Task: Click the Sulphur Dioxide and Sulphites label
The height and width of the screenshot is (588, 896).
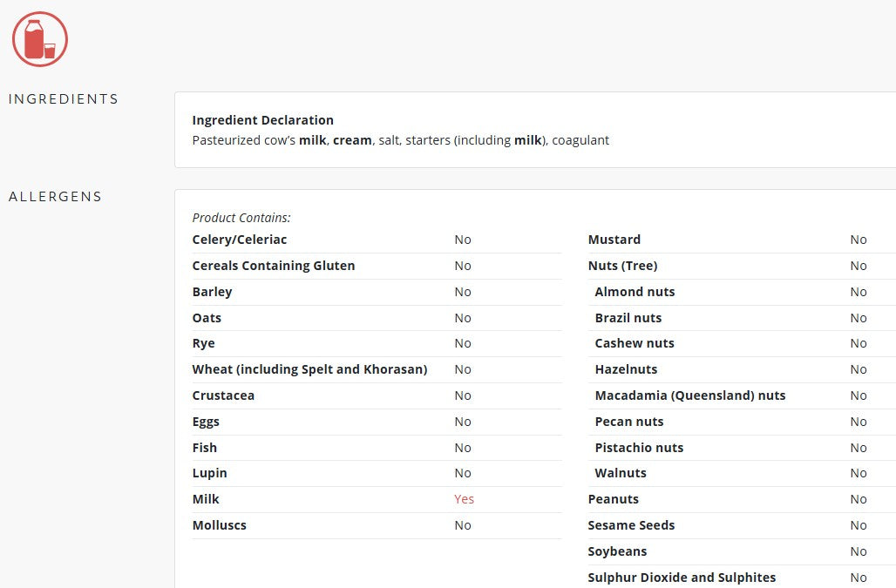Action: 682,578
